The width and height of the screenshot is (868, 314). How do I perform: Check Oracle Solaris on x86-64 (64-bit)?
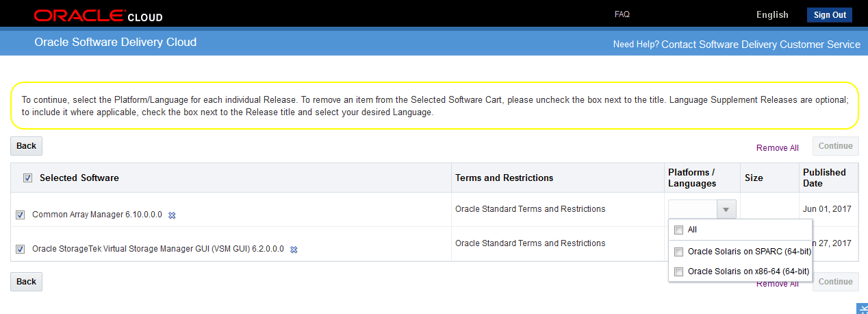pos(678,271)
